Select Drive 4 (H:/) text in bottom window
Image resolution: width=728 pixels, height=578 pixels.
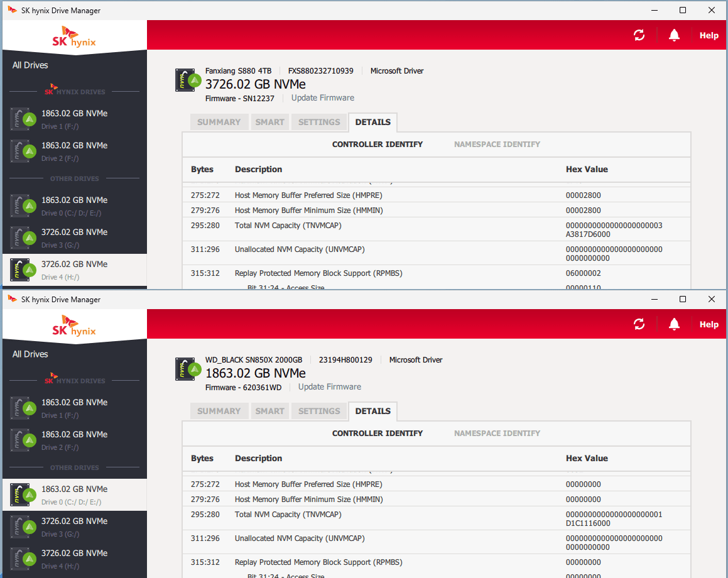(60, 567)
